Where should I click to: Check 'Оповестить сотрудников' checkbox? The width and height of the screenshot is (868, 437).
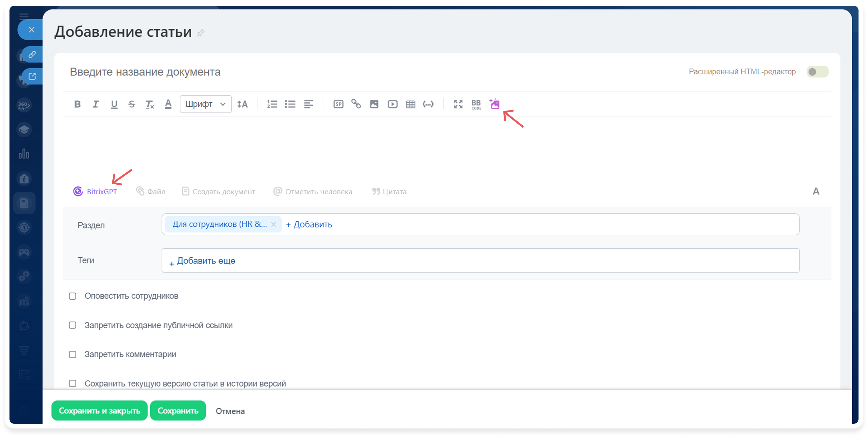coord(72,296)
